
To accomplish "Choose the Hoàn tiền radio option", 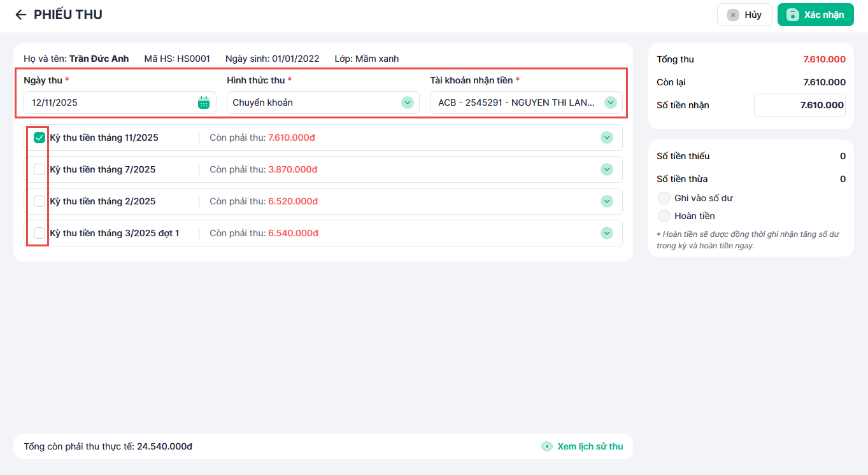I will (664, 216).
